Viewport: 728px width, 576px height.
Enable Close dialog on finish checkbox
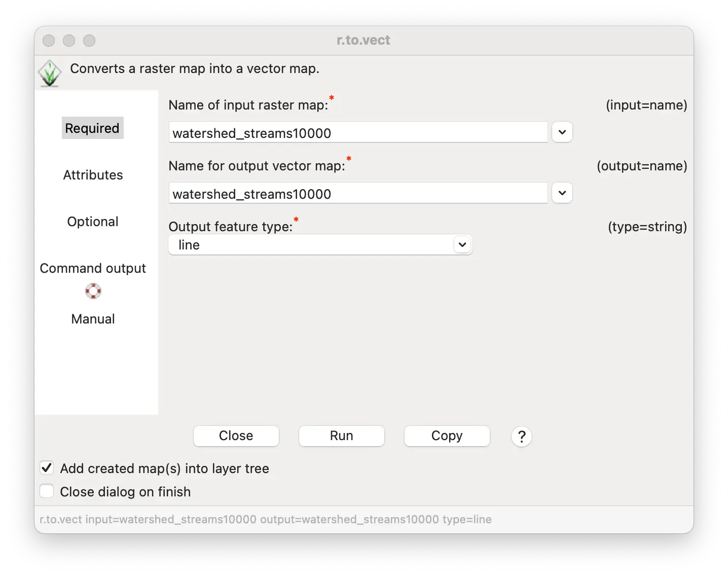47,491
